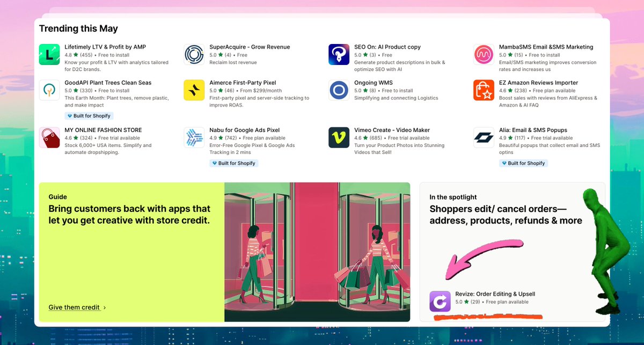This screenshot has width=644, height=345.
Task: Click Built for Shopify badge under Alia
Action: 524,163
